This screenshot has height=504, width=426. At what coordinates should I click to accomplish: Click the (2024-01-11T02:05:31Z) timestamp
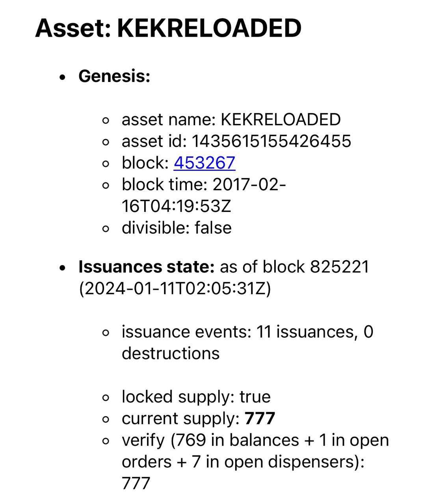(175, 288)
